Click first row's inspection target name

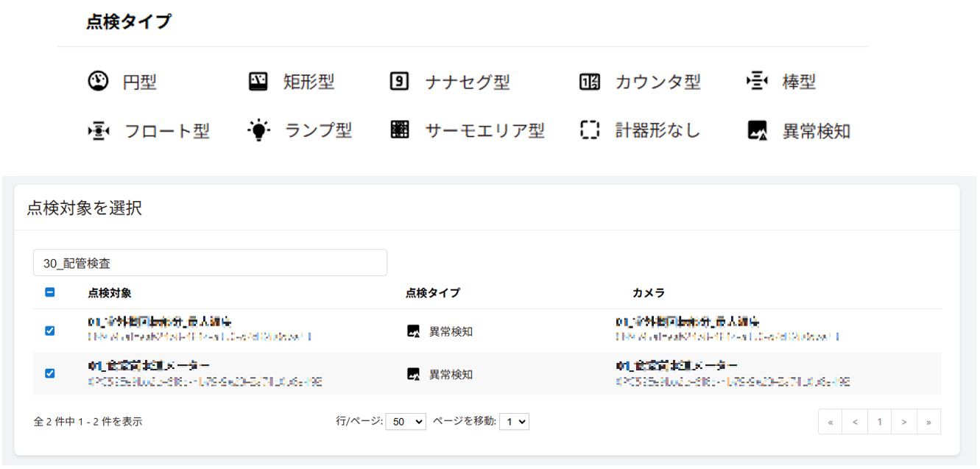pos(161,322)
